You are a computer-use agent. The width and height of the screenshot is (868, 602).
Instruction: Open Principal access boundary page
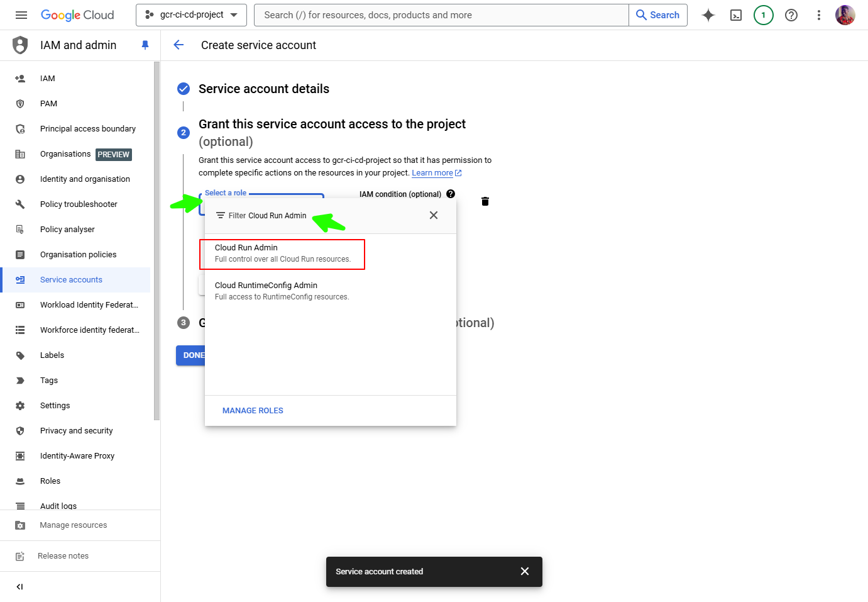(75, 129)
